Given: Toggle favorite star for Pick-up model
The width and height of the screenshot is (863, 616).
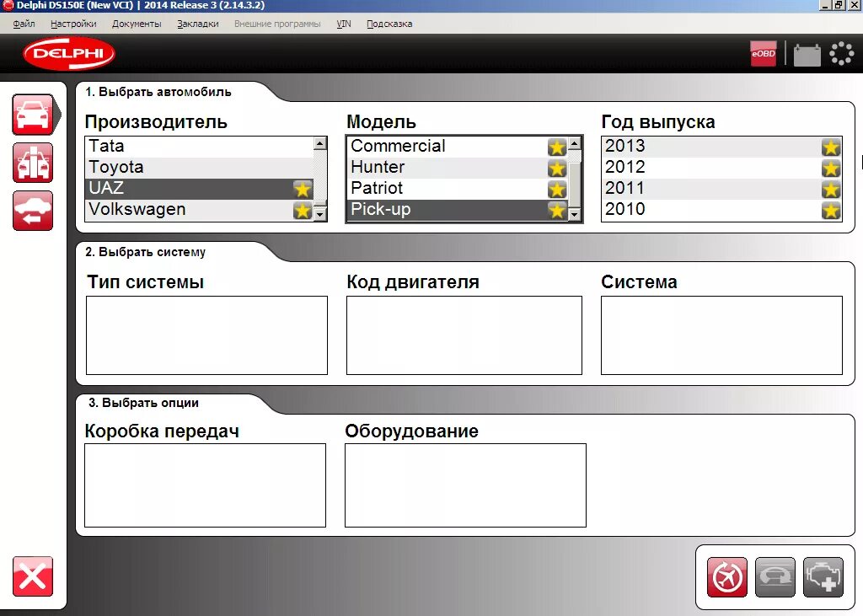Looking at the screenshot, I should click(557, 211).
